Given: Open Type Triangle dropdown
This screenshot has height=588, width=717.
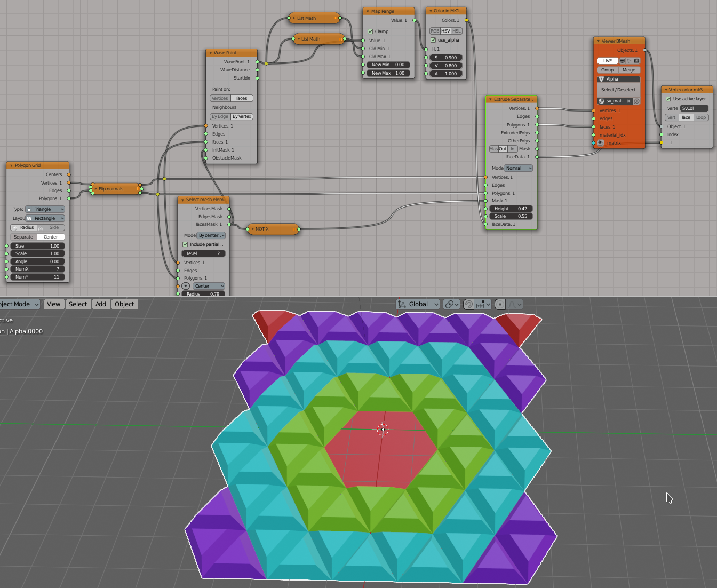Looking at the screenshot, I should [x=45, y=209].
